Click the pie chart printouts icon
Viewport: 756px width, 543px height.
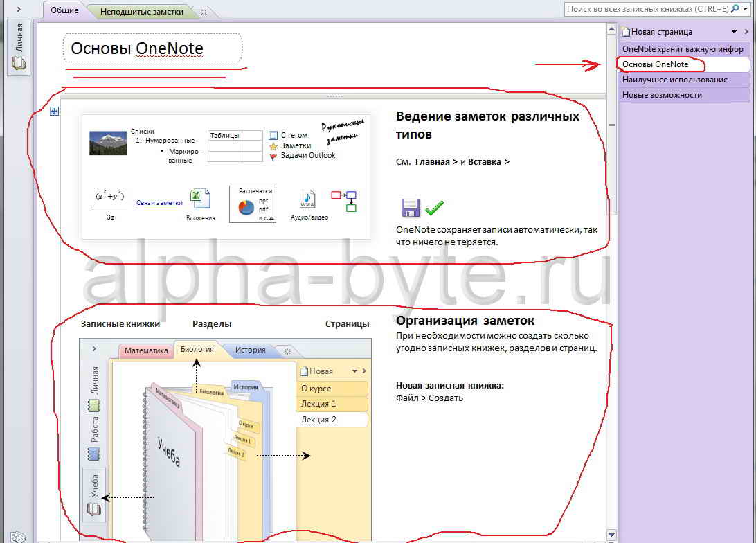(x=246, y=208)
